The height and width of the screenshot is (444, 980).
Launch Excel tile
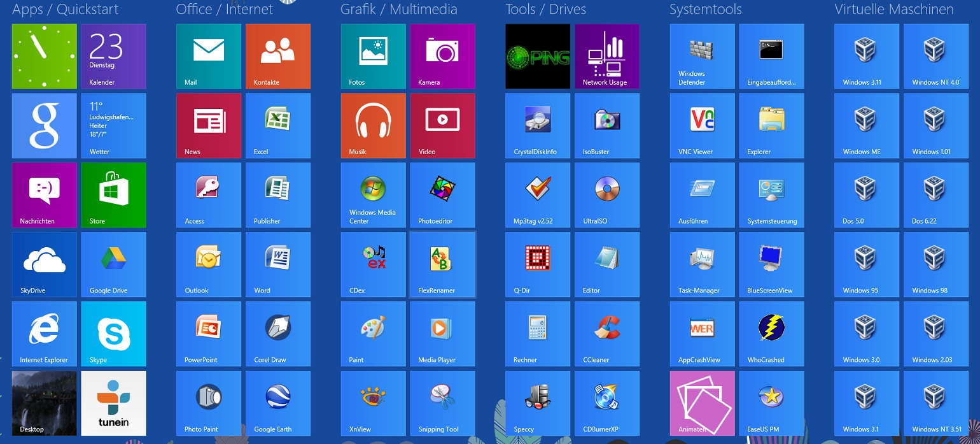pos(278,125)
